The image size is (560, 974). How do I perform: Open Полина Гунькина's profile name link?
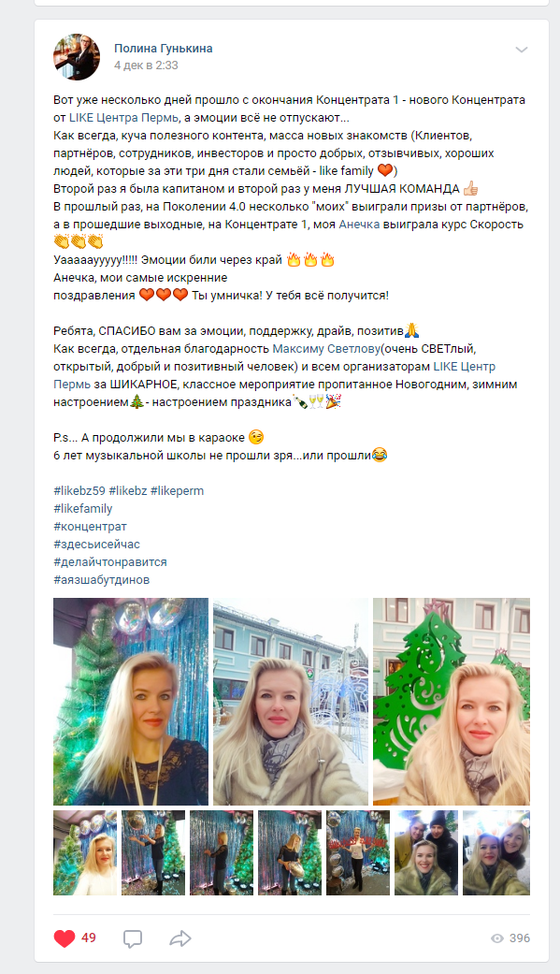(x=164, y=49)
